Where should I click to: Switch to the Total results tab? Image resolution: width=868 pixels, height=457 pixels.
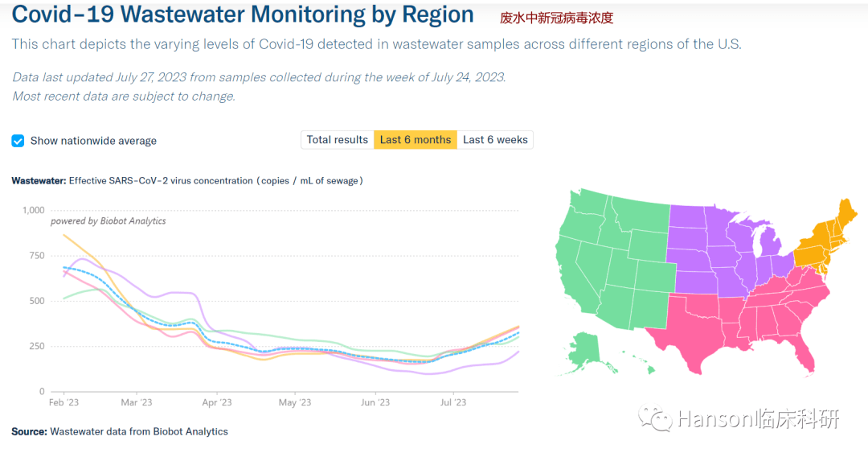tap(338, 140)
